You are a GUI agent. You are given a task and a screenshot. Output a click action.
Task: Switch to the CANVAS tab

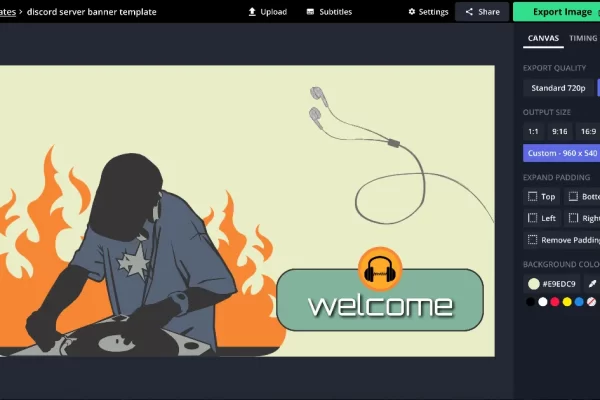(543, 38)
